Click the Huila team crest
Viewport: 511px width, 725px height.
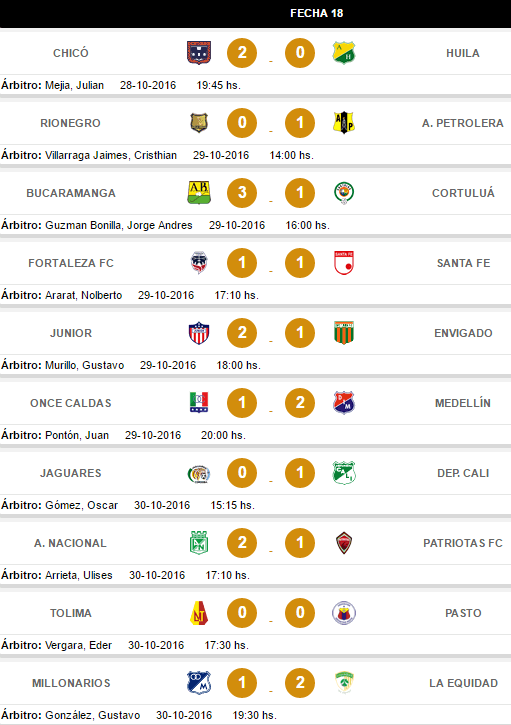pyautogui.click(x=344, y=53)
